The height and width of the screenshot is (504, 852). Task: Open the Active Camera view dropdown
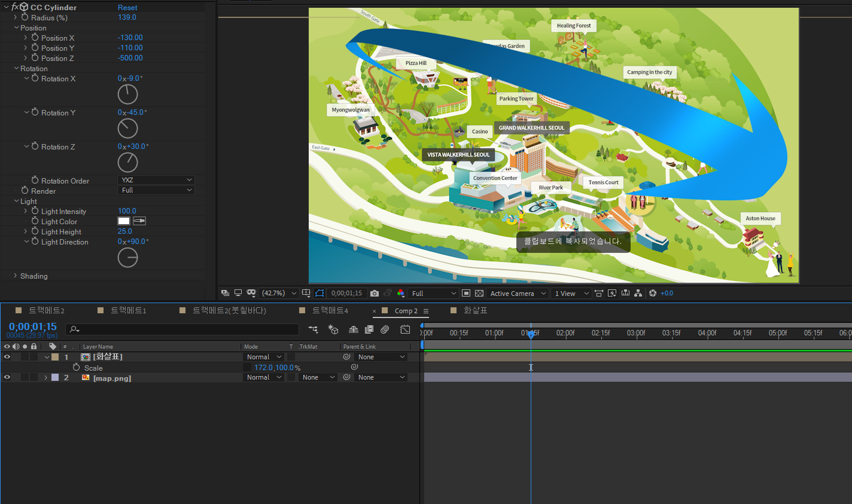click(x=518, y=293)
